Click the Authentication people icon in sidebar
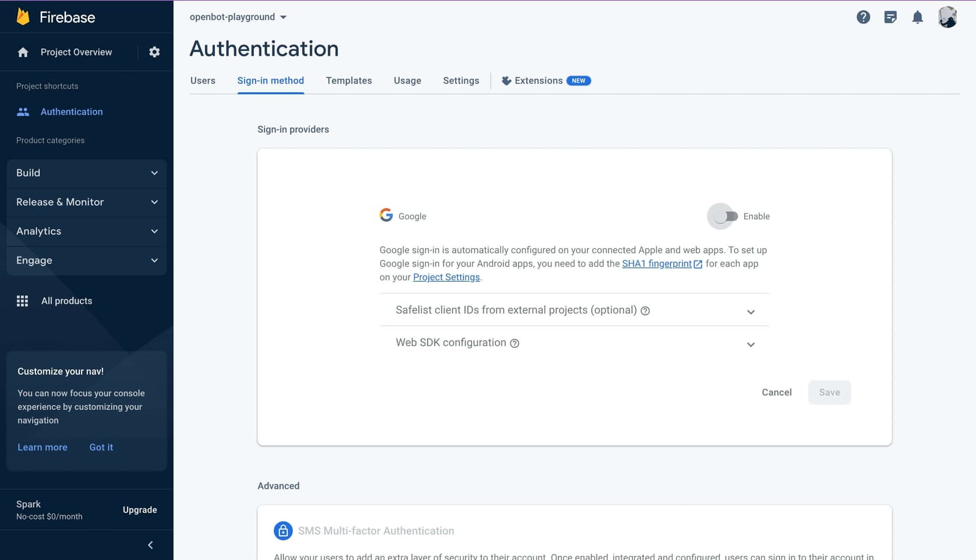 point(23,112)
